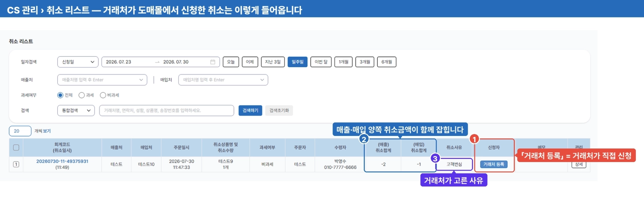Viewport: 644px width, 214px height.
Task: Open the 매입처 combo box
Action: 223,80
